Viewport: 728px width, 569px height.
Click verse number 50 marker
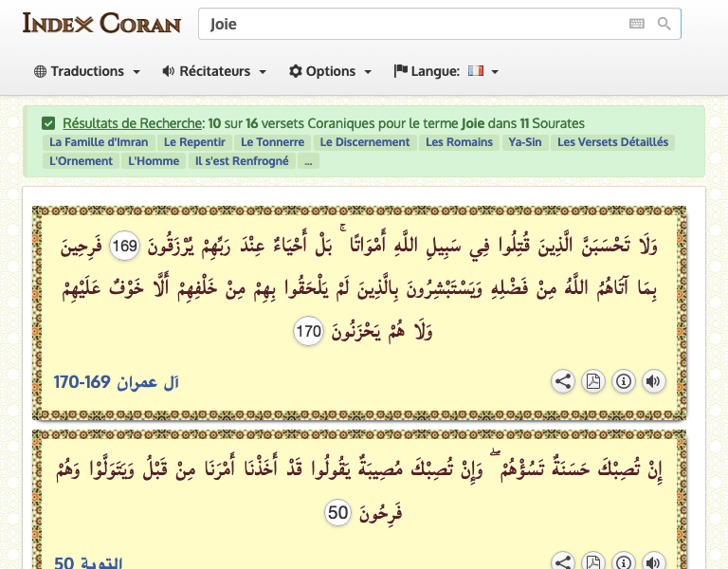click(338, 513)
